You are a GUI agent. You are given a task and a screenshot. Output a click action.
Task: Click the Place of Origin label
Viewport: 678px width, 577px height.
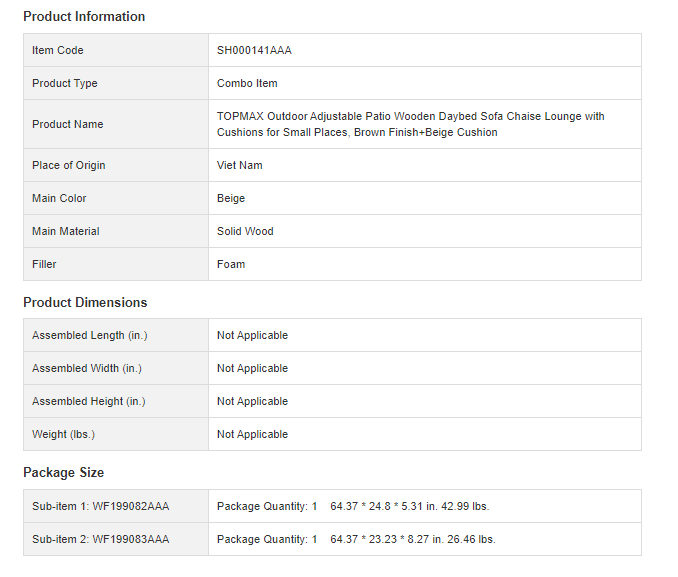coord(68,165)
